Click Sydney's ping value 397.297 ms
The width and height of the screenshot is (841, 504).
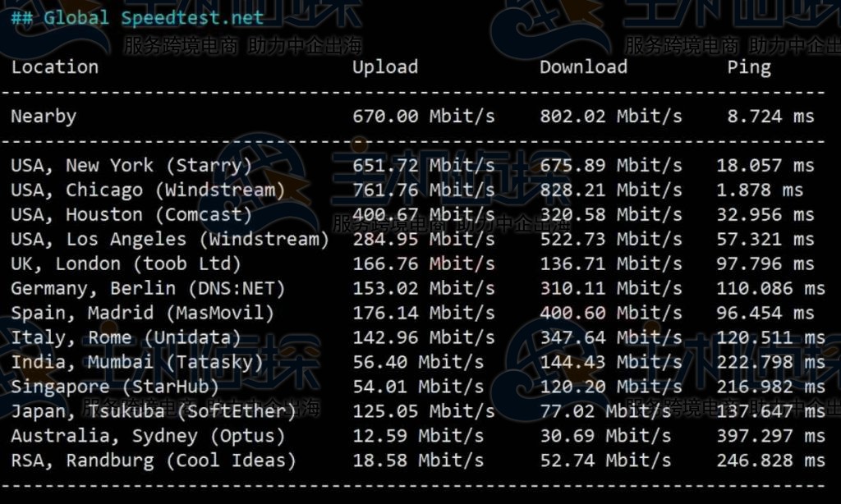click(770, 437)
